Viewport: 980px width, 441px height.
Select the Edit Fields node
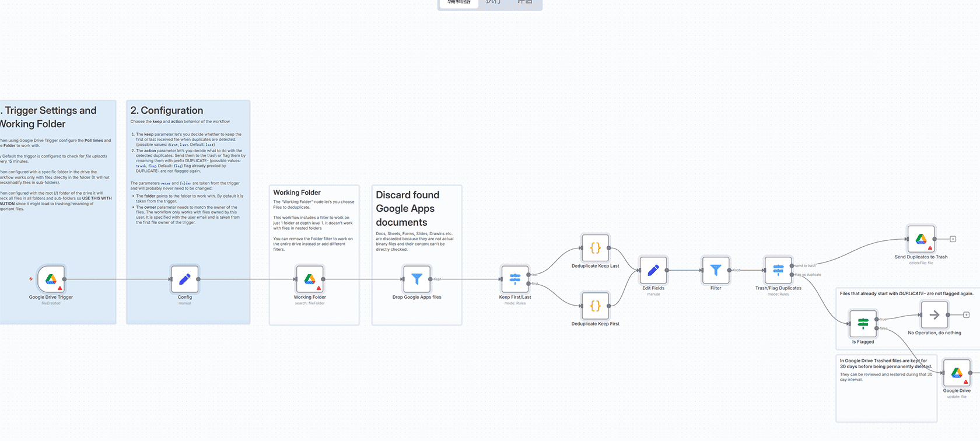[x=653, y=270]
